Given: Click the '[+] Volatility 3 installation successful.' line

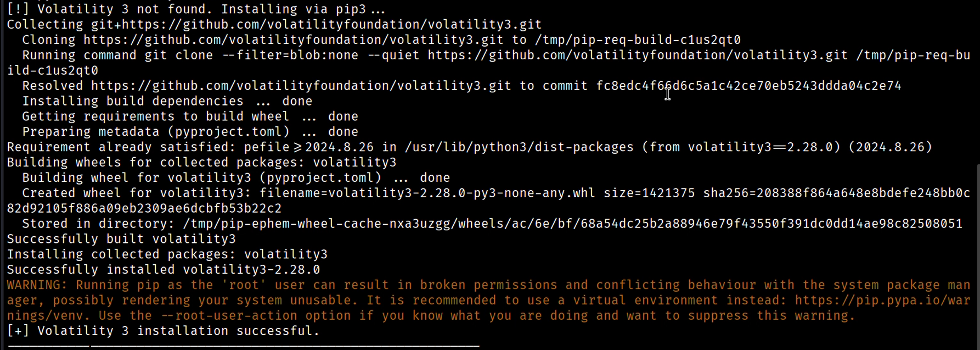Looking at the screenshot, I should pyautogui.click(x=163, y=331).
